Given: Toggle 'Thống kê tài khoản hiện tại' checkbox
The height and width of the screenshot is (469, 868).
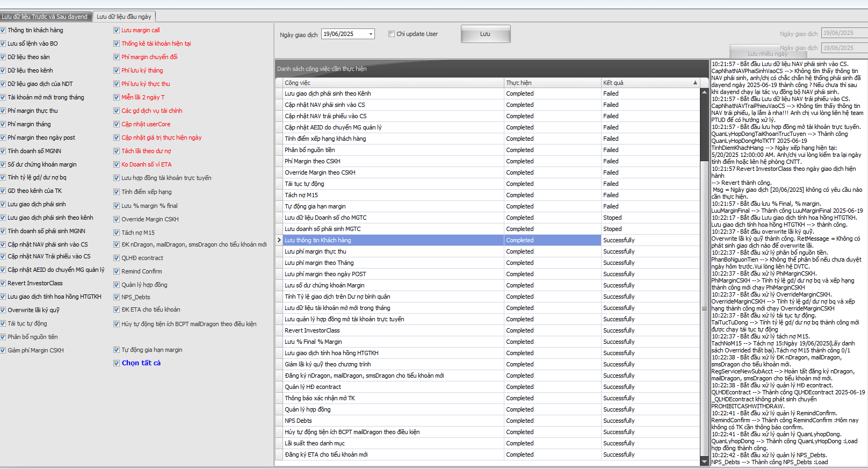Looking at the screenshot, I should tap(117, 44).
